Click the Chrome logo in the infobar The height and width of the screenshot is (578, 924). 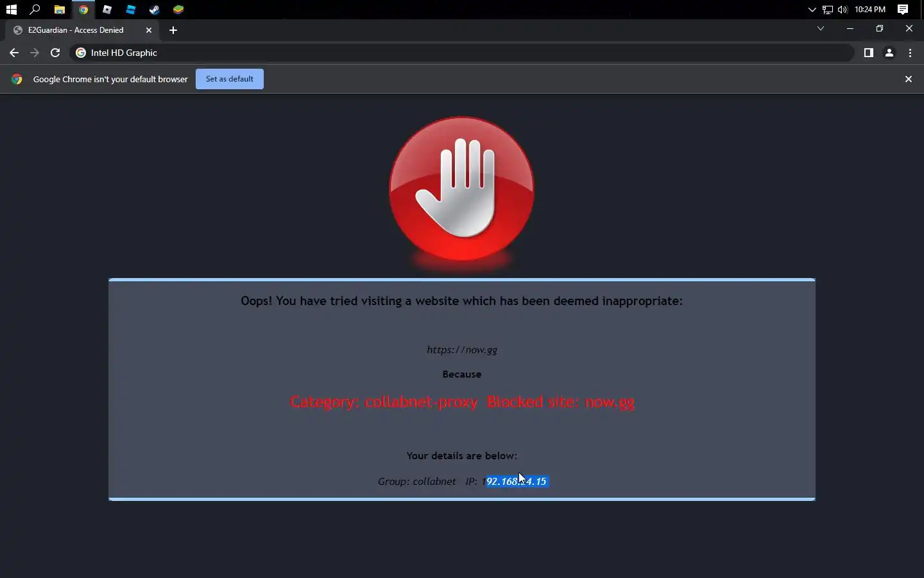coord(17,79)
